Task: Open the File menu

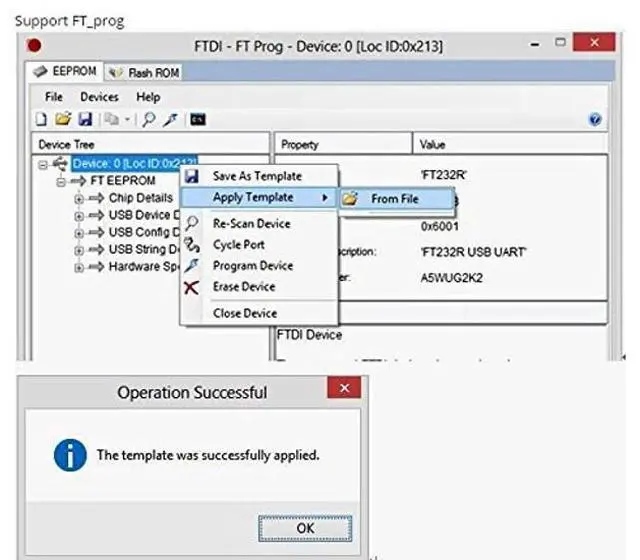Action: click(x=54, y=97)
